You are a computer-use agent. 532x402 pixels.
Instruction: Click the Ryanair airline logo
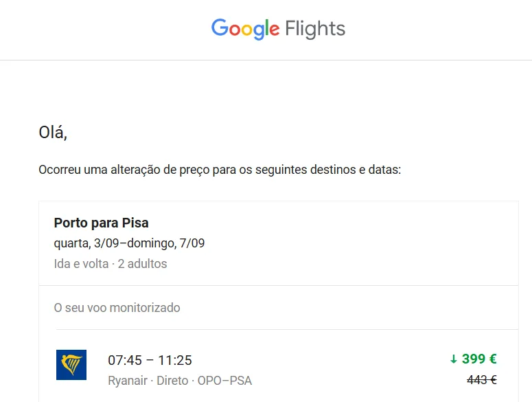(71, 365)
